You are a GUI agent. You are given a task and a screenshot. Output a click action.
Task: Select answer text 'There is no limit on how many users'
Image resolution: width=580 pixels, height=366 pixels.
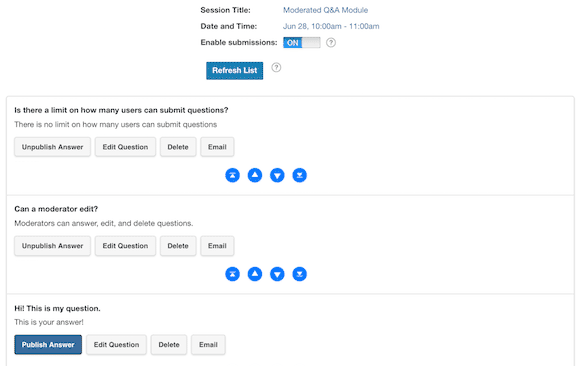[115, 124]
